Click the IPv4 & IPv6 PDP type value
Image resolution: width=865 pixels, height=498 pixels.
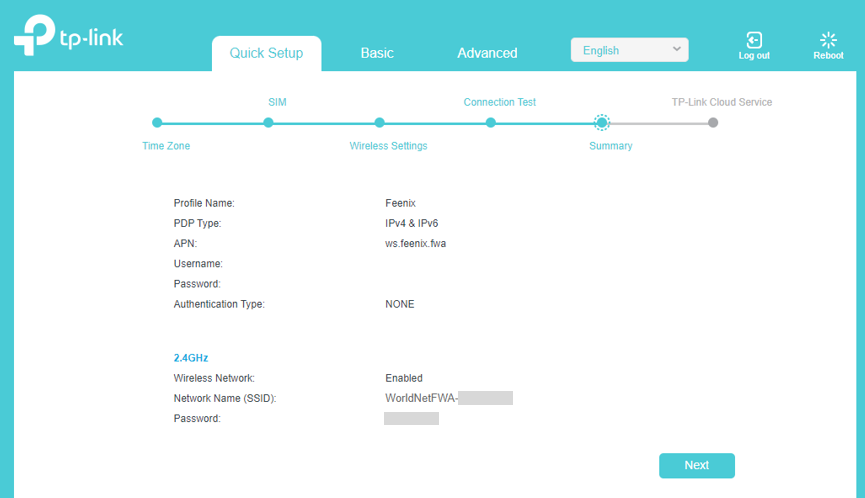pos(411,223)
